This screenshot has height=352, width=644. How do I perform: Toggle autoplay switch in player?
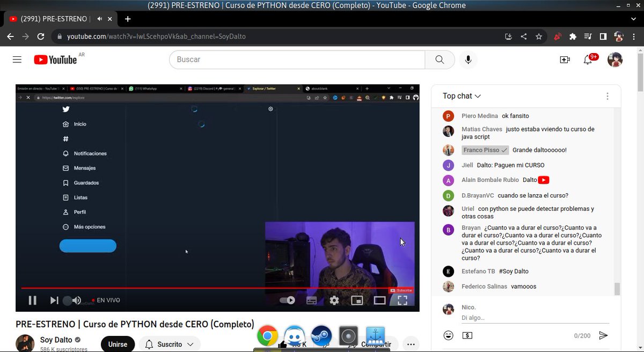pyautogui.click(x=288, y=300)
